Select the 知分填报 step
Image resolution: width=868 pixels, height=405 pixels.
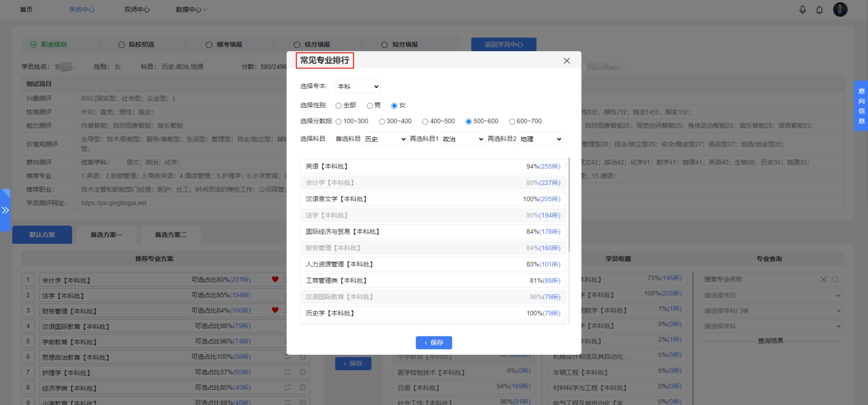pyautogui.click(x=400, y=45)
